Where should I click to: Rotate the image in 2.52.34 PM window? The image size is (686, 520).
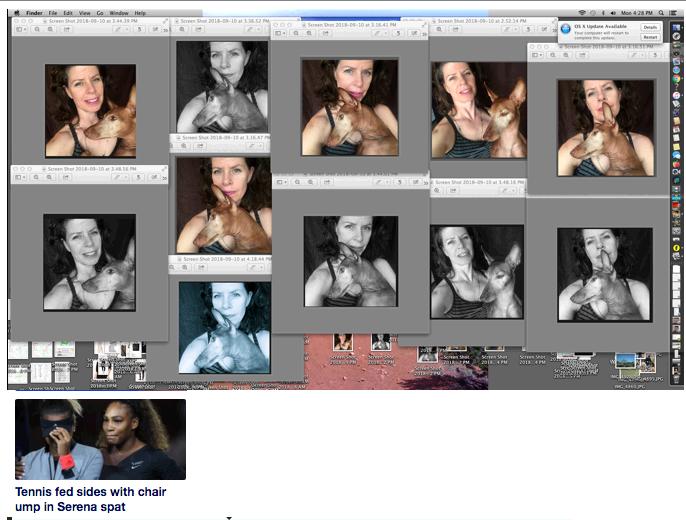pyautogui.click(x=528, y=29)
